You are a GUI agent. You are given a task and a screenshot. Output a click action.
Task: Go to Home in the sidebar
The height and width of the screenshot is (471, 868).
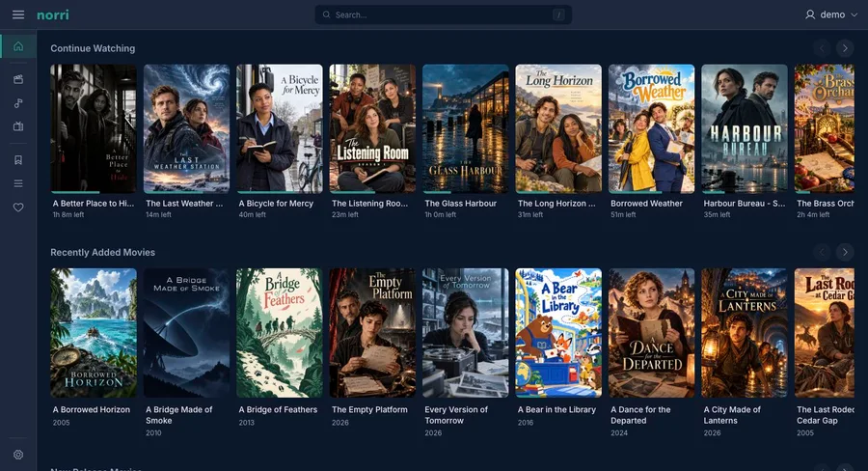point(18,46)
